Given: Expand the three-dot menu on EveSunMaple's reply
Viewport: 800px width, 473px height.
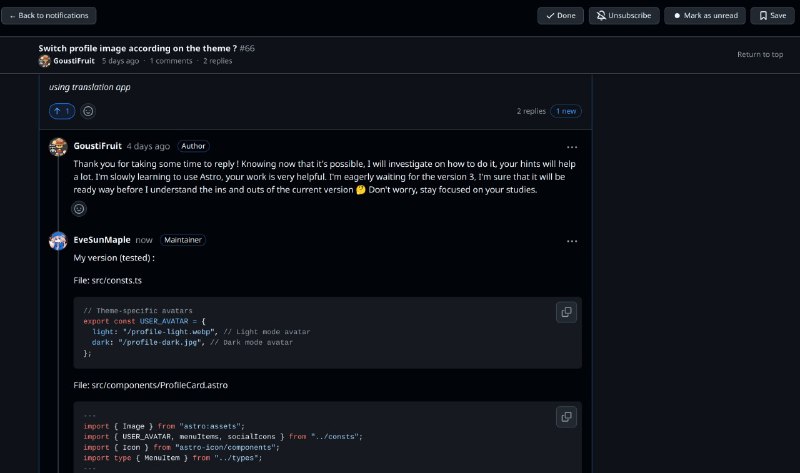Looking at the screenshot, I should point(572,241).
